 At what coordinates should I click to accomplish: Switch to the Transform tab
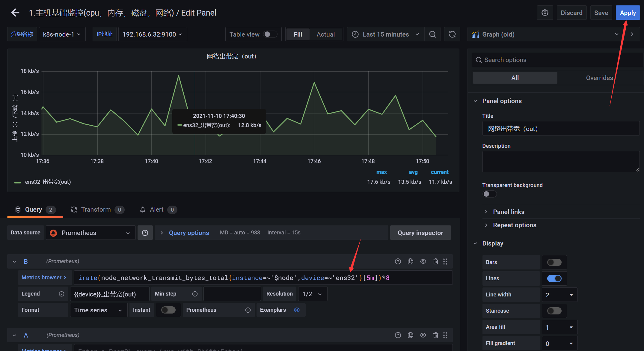coord(97,210)
